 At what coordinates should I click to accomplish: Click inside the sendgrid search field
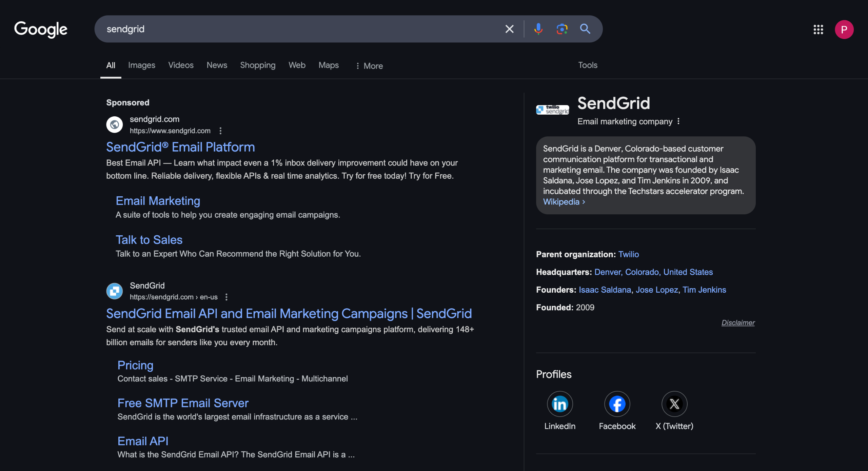[x=298, y=29]
